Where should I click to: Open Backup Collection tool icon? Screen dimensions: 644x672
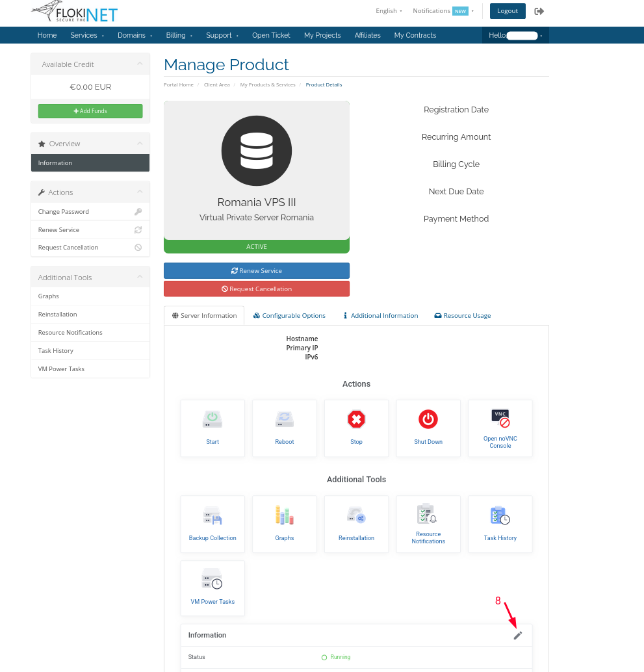(213, 516)
